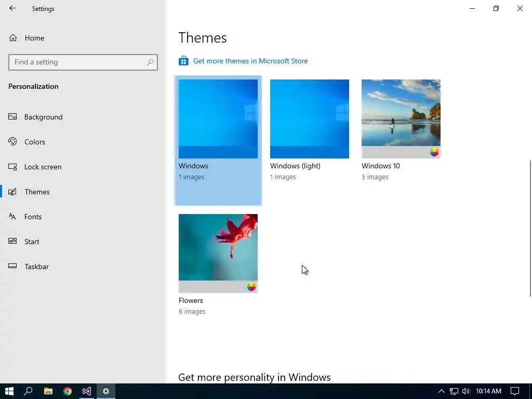Click the Start tiles icon
532x399 pixels.
12,241
